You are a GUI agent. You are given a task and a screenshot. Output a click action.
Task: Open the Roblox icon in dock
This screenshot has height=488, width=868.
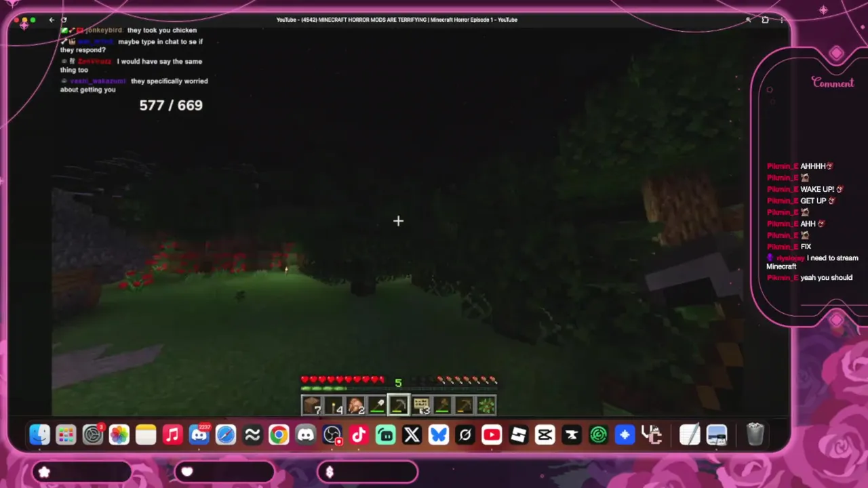(x=519, y=434)
